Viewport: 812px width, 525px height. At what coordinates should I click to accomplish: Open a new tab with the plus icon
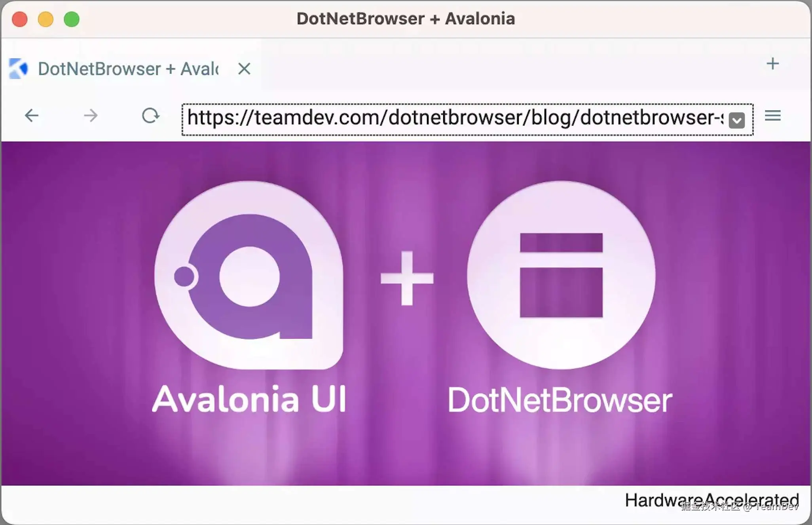[x=773, y=63]
